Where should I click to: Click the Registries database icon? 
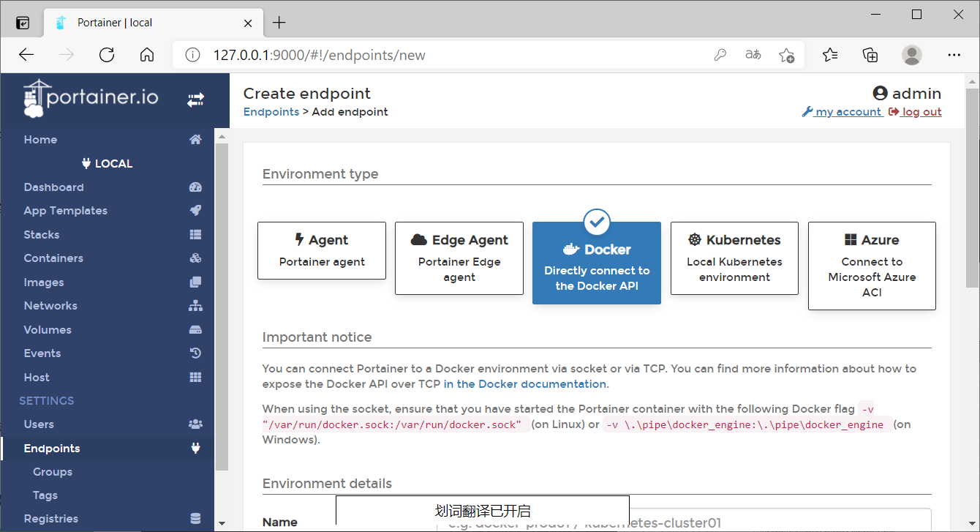(195, 519)
